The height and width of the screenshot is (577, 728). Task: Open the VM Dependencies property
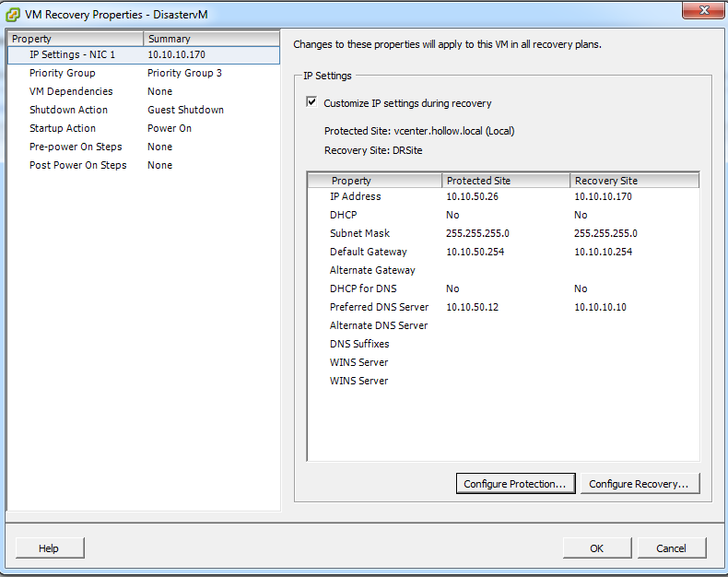click(x=71, y=91)
